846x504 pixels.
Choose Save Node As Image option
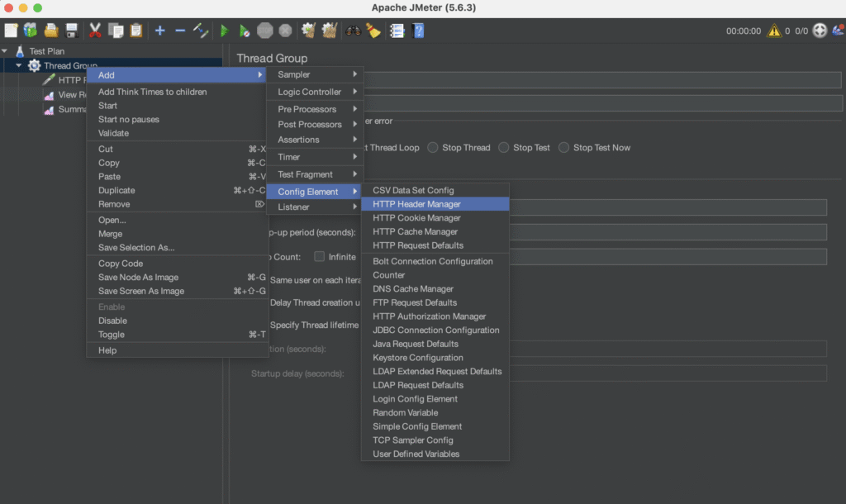138,278
